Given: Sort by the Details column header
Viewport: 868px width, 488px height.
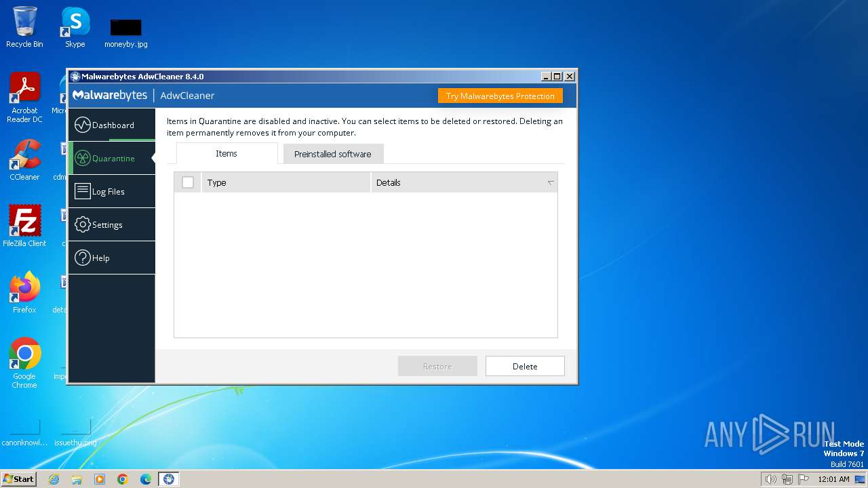Looking at the screenshot, I should tap(464, 182).
